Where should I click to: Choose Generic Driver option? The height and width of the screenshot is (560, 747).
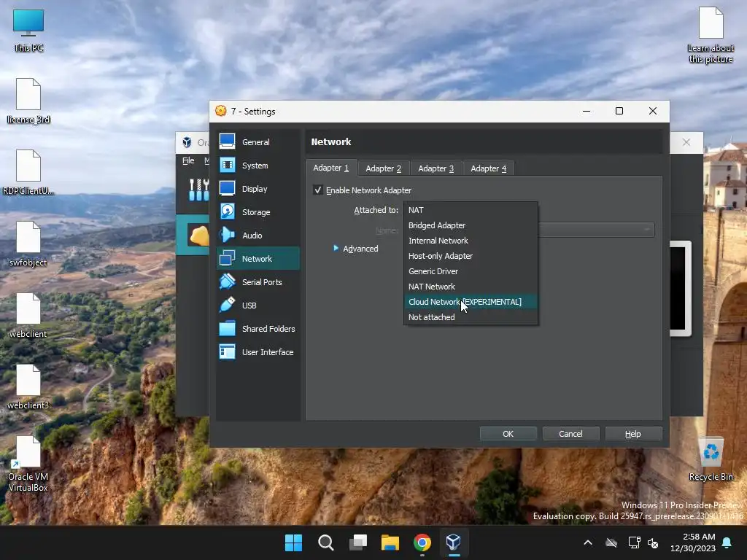(x=471, y=271)
